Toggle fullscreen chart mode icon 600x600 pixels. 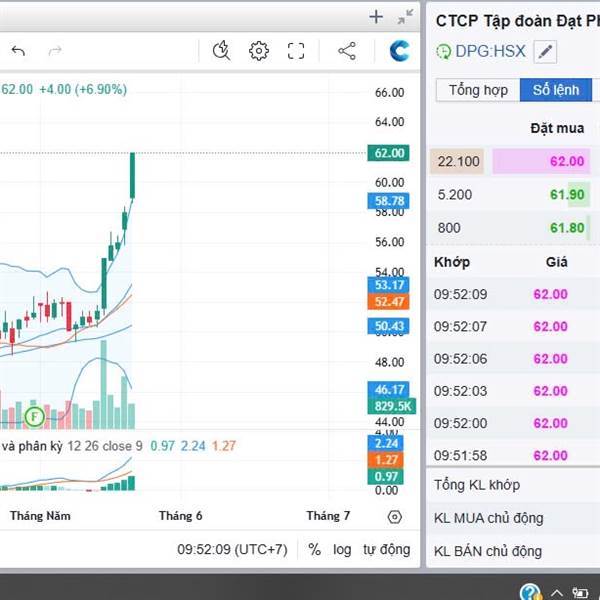(296, 51)
